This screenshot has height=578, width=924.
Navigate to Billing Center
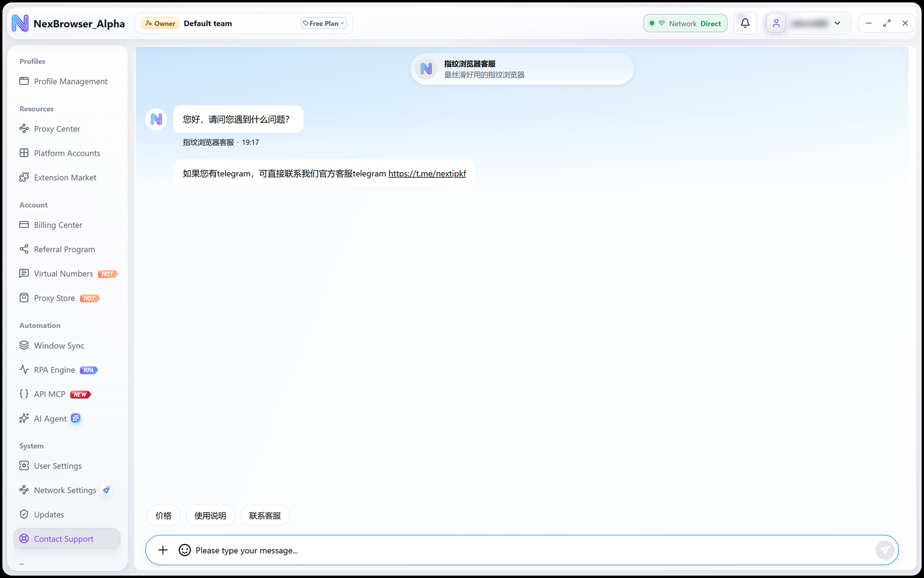[67, 225]
